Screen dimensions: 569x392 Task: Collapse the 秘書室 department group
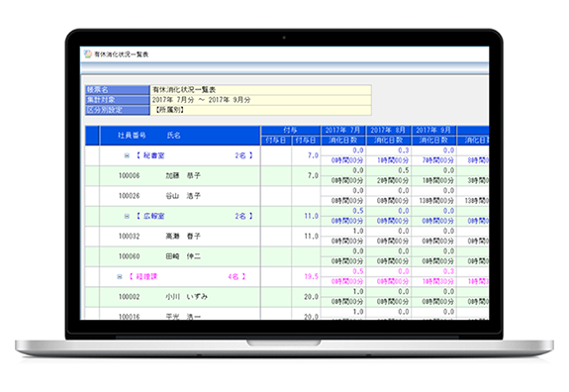pyautogui.click(x=127, y=155)
